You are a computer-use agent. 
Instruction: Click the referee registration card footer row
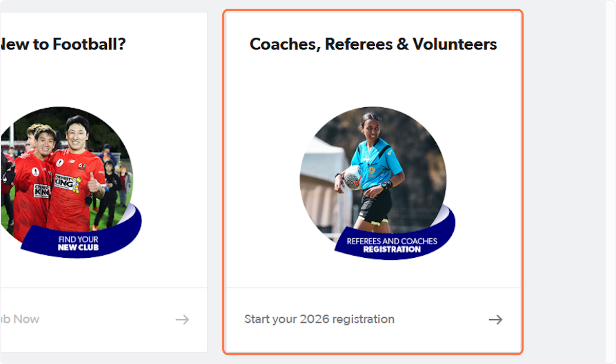click(373, 319)
